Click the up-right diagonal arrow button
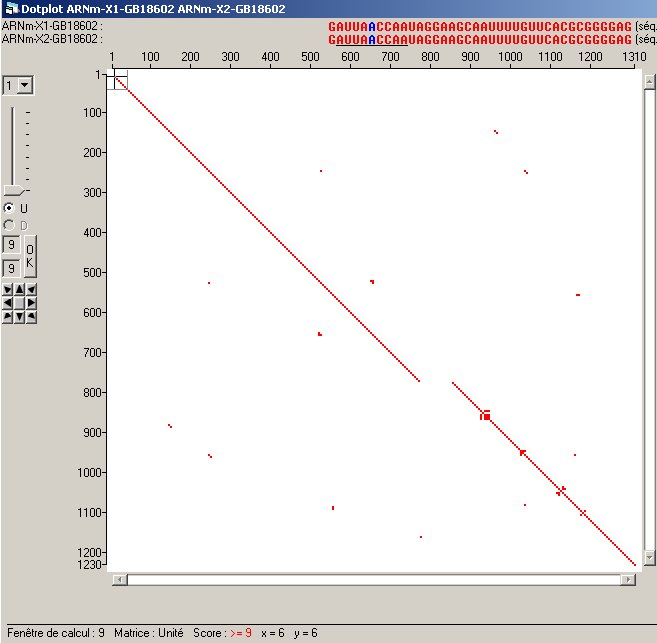The width and height of the screenshot is (657, 643). 32,289
